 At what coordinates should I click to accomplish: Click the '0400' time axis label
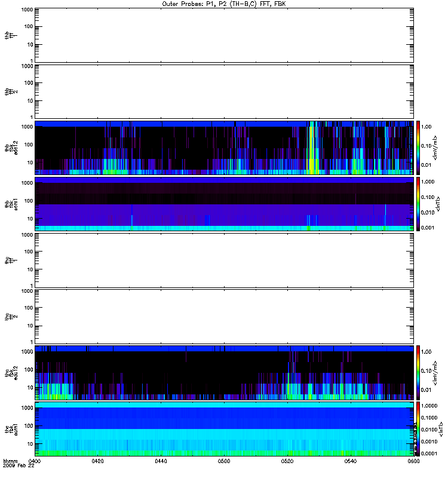point(34,461)
